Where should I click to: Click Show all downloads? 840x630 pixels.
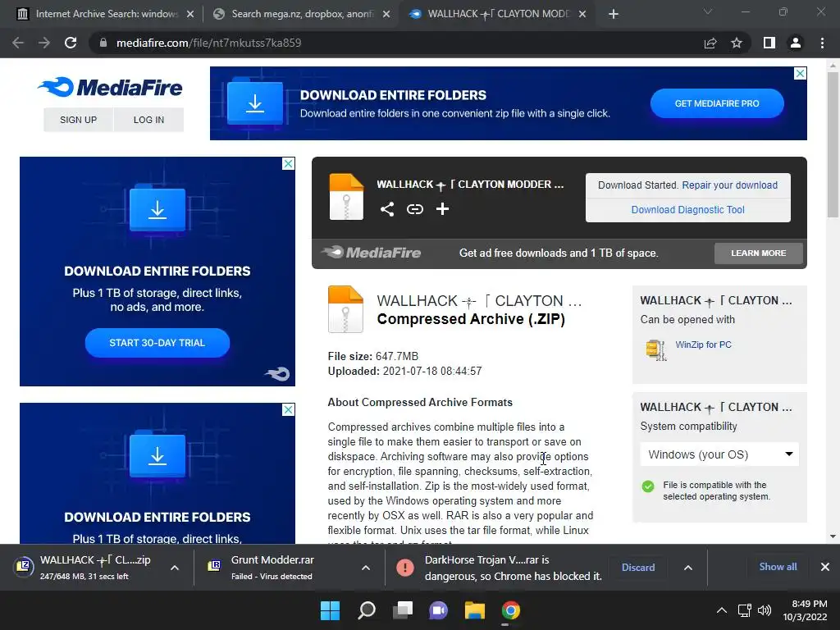click(778, 566)
